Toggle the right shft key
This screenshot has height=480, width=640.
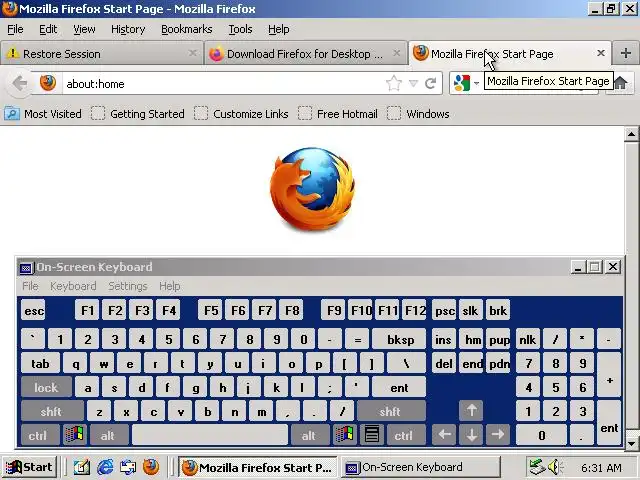point(391,411)
